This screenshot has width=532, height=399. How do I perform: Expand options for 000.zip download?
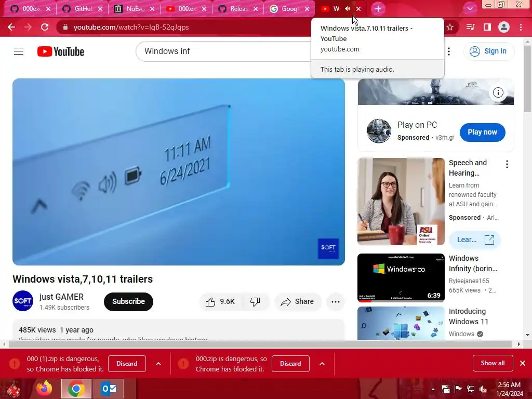coord(322,364)
